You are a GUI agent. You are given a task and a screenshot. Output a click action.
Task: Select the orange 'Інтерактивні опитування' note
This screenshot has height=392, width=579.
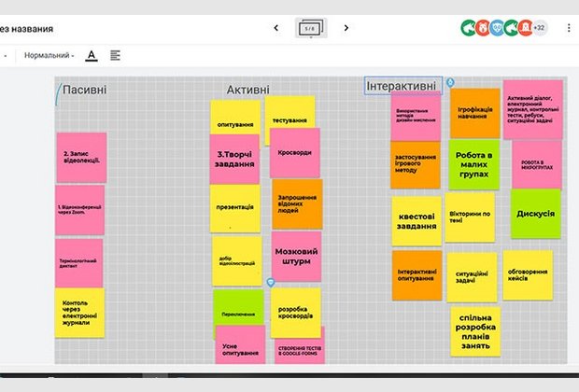coord(417,275)
